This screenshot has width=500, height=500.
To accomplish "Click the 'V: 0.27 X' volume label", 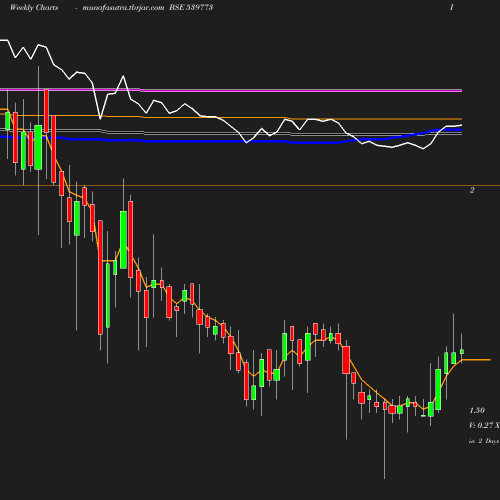I will coord(484,425).
